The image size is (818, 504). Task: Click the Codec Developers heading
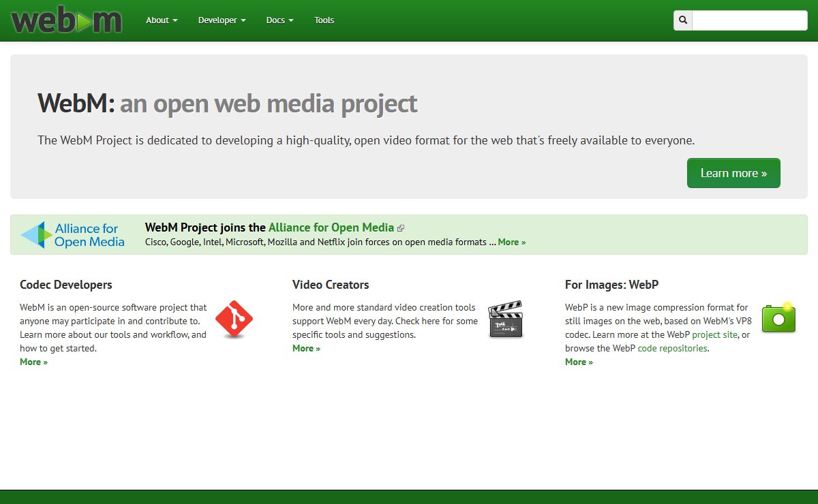click(66, 285)
